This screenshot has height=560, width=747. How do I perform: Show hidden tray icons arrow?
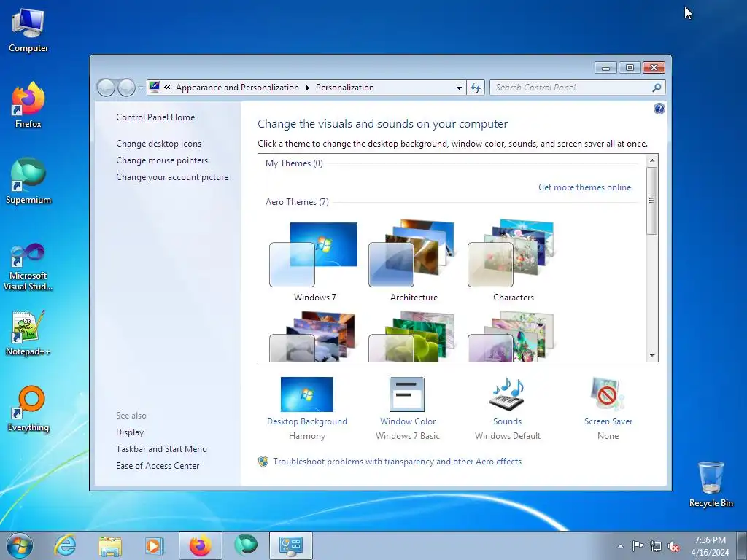tap(620, 546)
